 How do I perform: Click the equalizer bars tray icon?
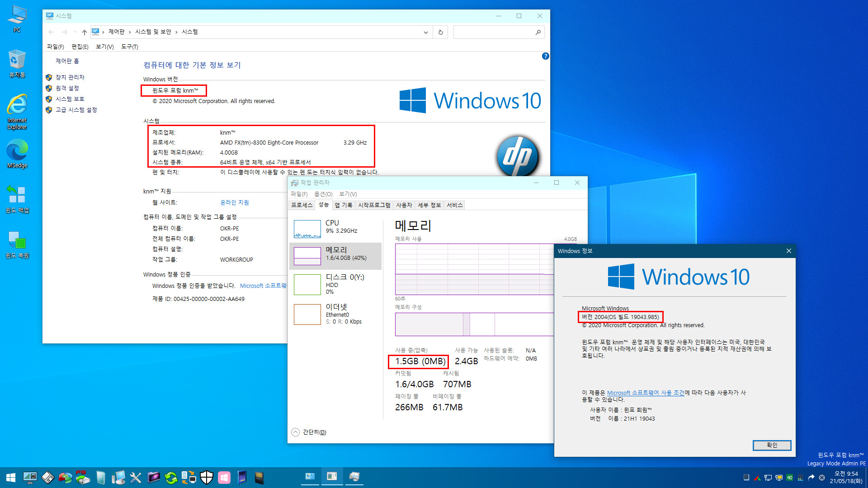tap(800, 478)
